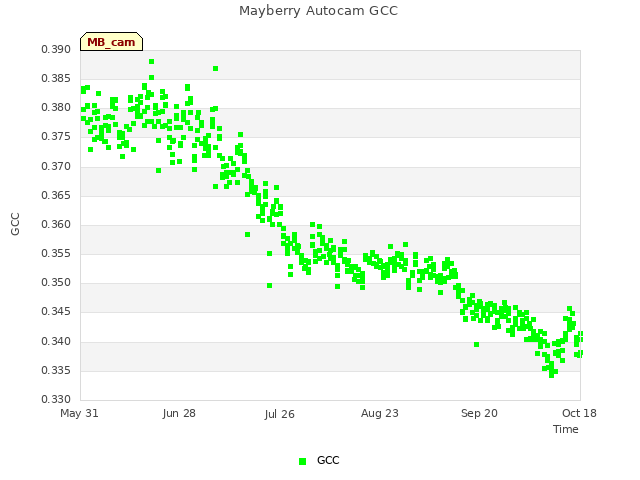This screenshot has height=480, width=640.
Task: Click the 0.355 y-axis value
Action: point(56,253)
